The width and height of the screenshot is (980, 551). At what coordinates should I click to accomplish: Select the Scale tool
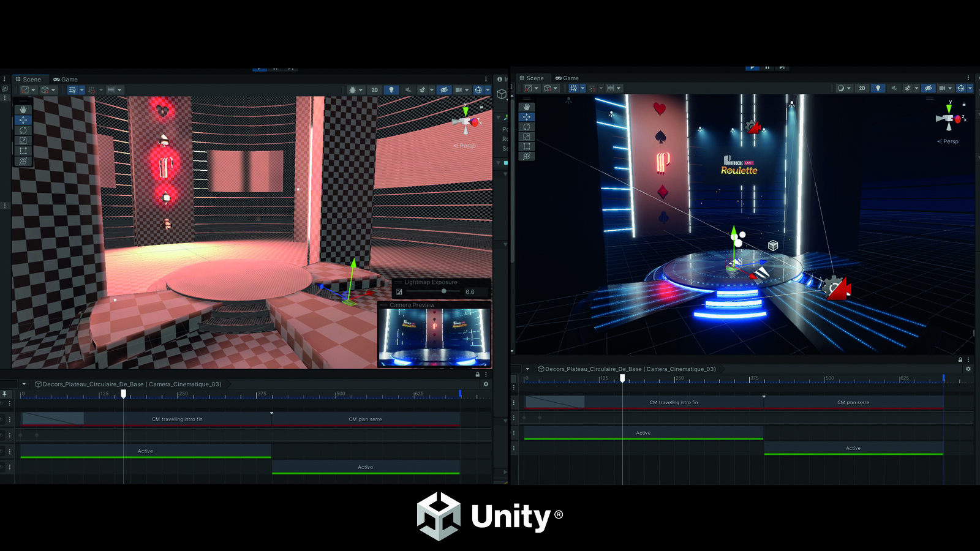pyautogui.click(x=23, y=140)
